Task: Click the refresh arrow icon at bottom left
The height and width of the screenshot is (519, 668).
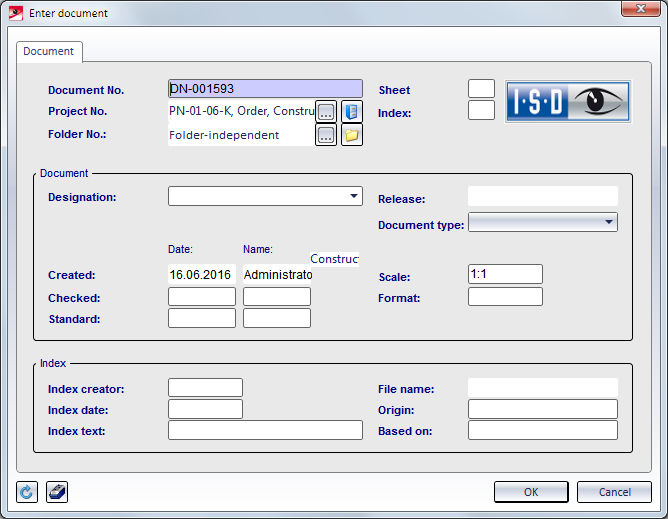Action: pyautogui.click(x=27, y=492)
